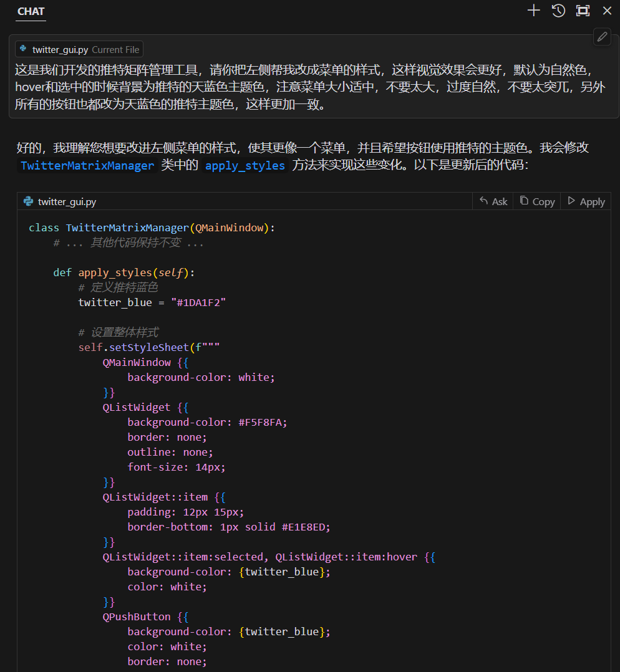Click Python icon in Current File chip
620x672 pixels.
coord(24,49)
